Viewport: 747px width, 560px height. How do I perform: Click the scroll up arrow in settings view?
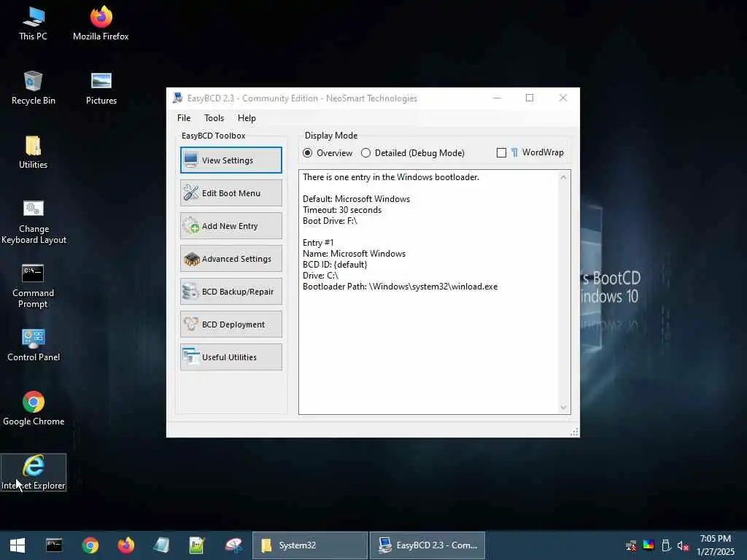564,177
